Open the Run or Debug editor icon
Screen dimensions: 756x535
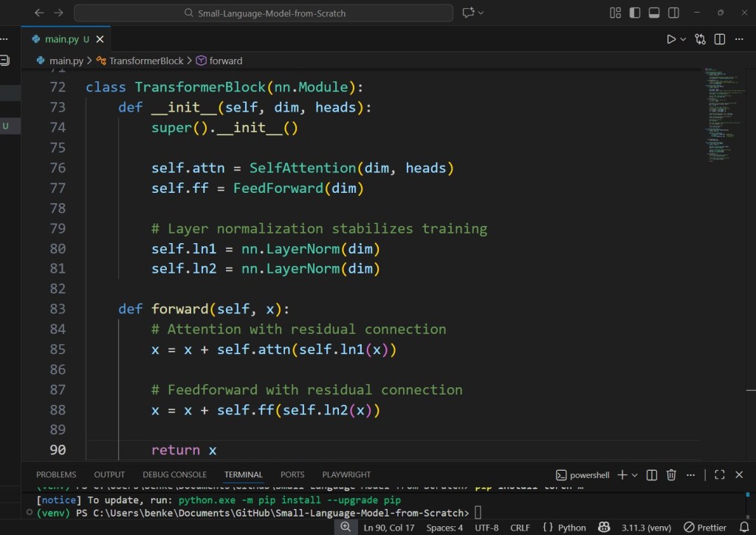coord(700,38)
